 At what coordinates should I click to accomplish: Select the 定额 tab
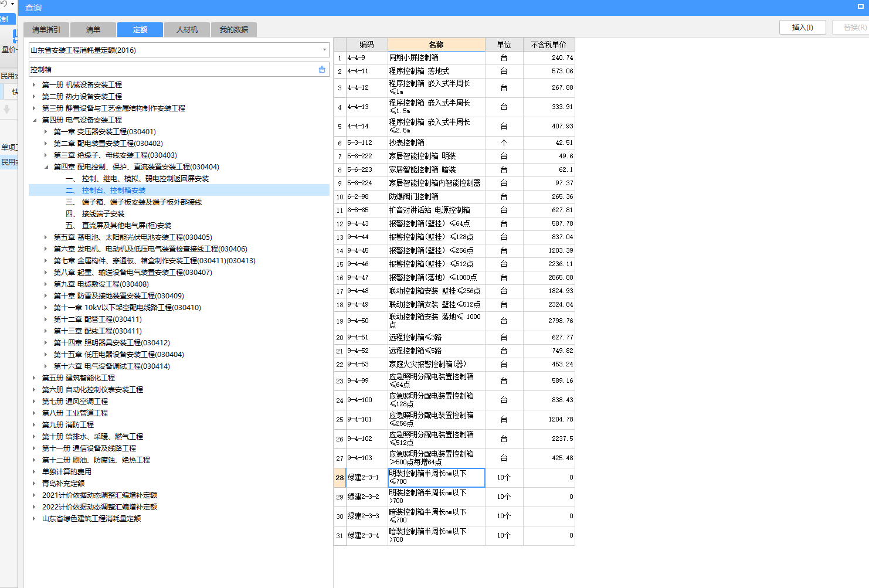(x=140, y=29)
